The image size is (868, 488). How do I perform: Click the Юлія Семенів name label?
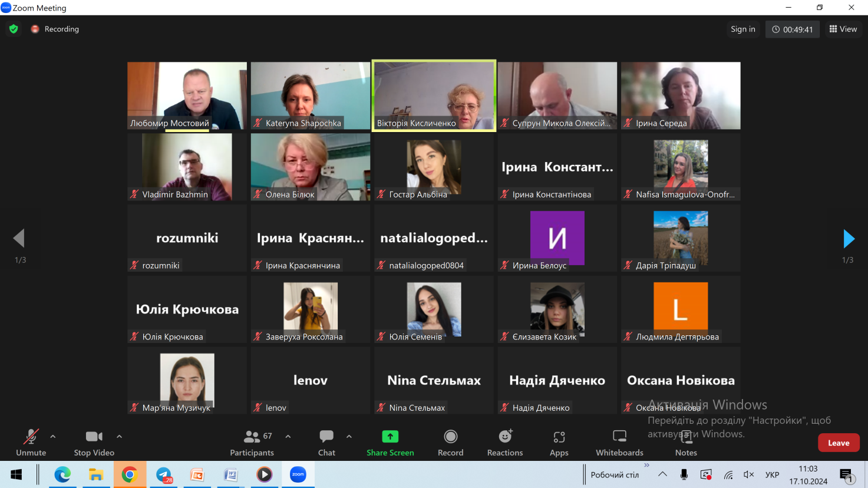coord(415,337)
